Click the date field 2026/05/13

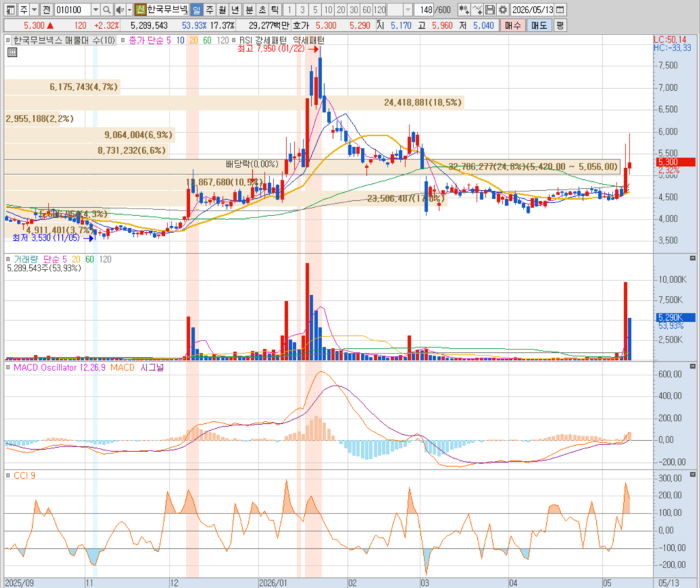tap(533, 10)
